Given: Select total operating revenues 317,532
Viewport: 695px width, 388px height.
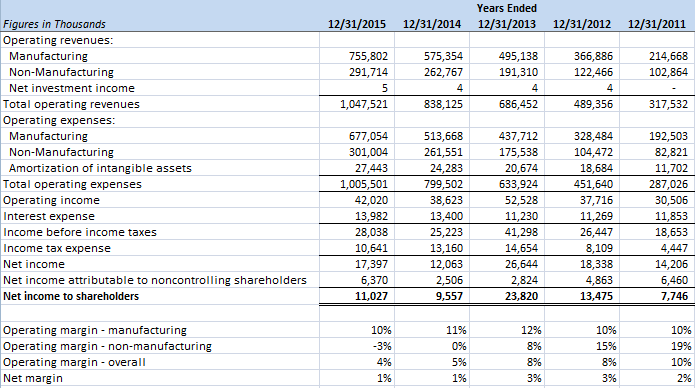Looking at the screenshot, I should click(x=668, y=104).
